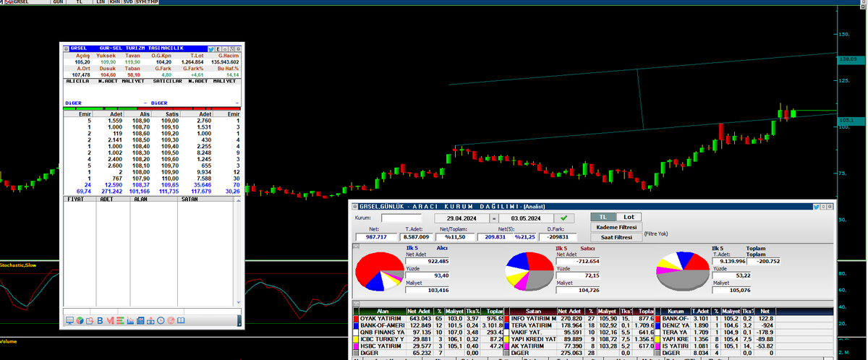Select SYM tab in top toolbar

tap(141, 2)
